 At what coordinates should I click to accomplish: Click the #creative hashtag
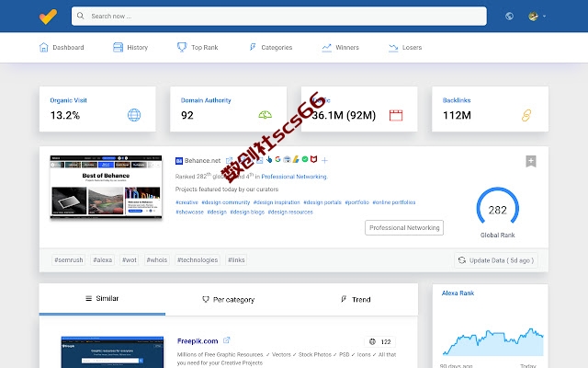tap(187, 202)
